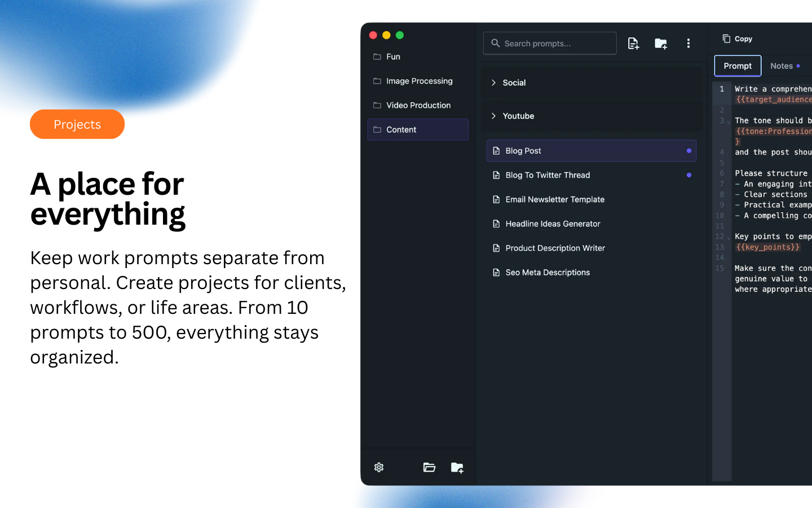Select the Prompt tab
The height and width of the screenshot is (508, 812).
click(737, 65)
